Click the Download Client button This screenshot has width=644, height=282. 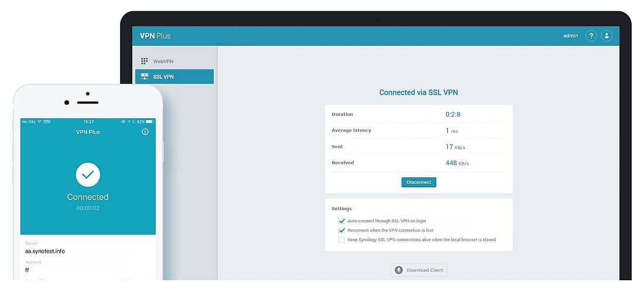tap(419, 270)
